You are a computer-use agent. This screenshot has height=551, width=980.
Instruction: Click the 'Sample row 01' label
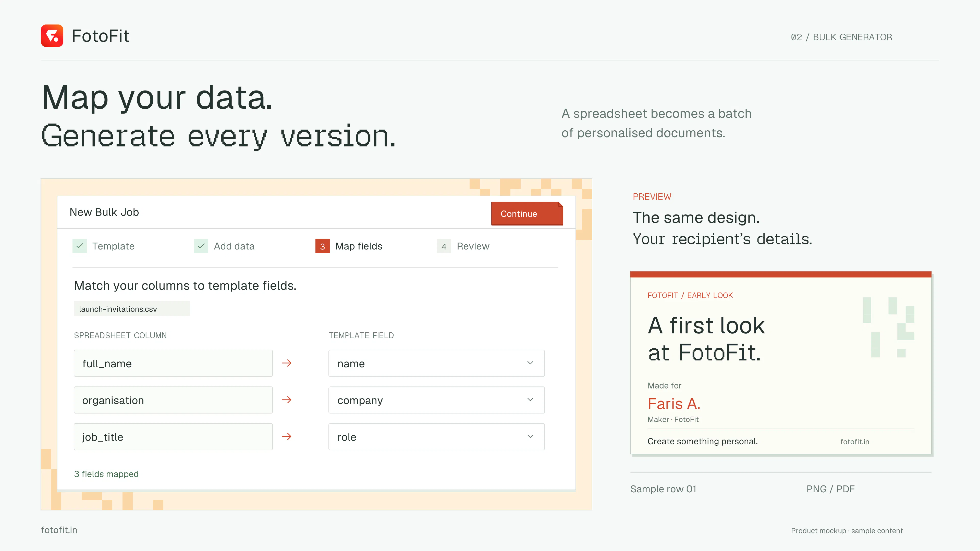[663, 489]
